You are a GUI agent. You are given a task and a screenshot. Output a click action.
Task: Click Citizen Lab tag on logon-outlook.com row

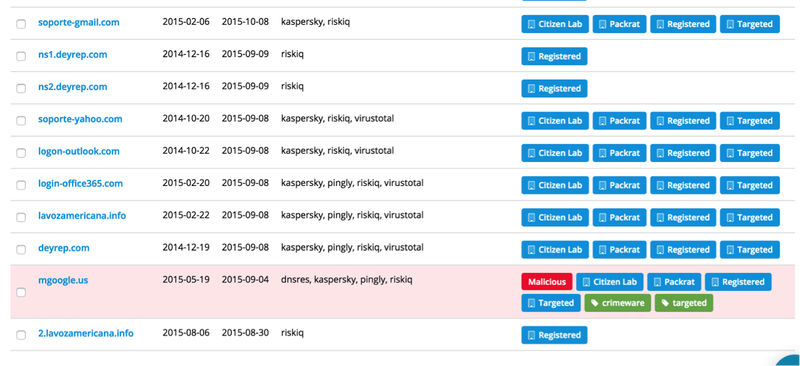tap(555, 153)
